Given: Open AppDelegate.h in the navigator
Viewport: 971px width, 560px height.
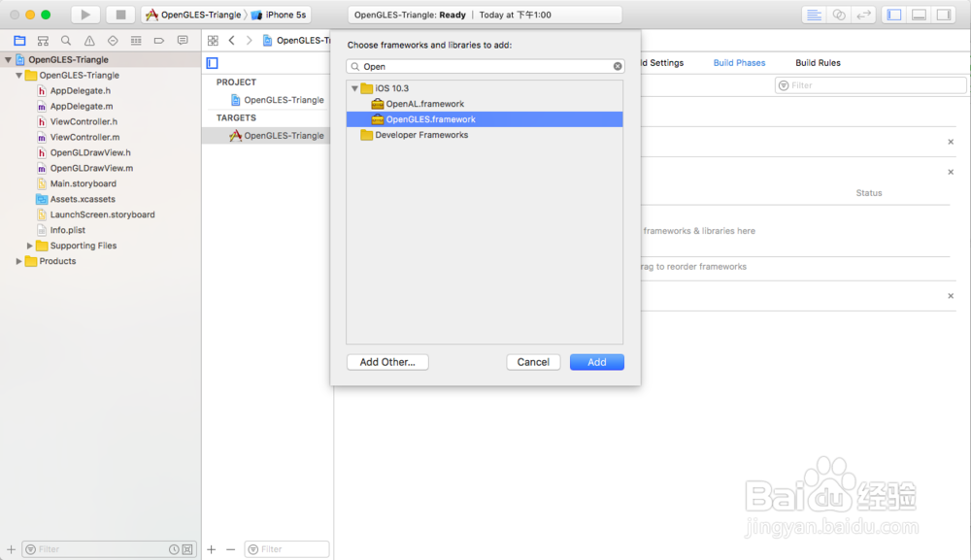Looking at the screenshot, I should (81, 91).
